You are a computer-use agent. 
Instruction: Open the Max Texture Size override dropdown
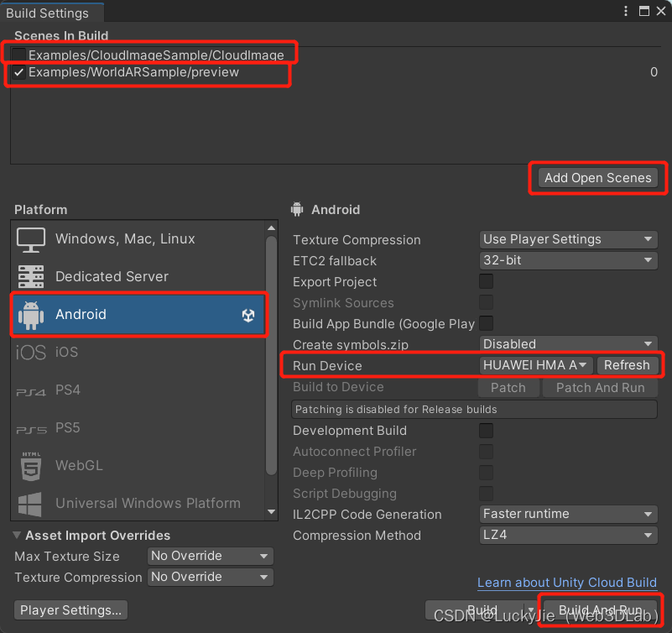[x=210, y=556]
